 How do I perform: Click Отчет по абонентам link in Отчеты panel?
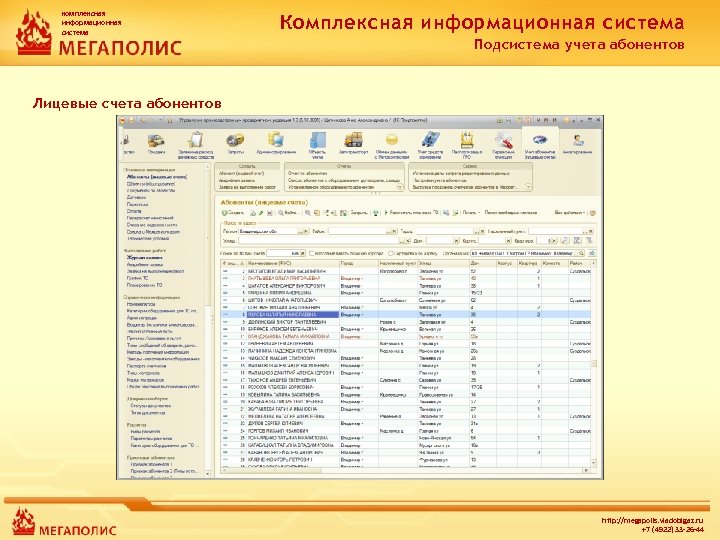coord(308,174)
